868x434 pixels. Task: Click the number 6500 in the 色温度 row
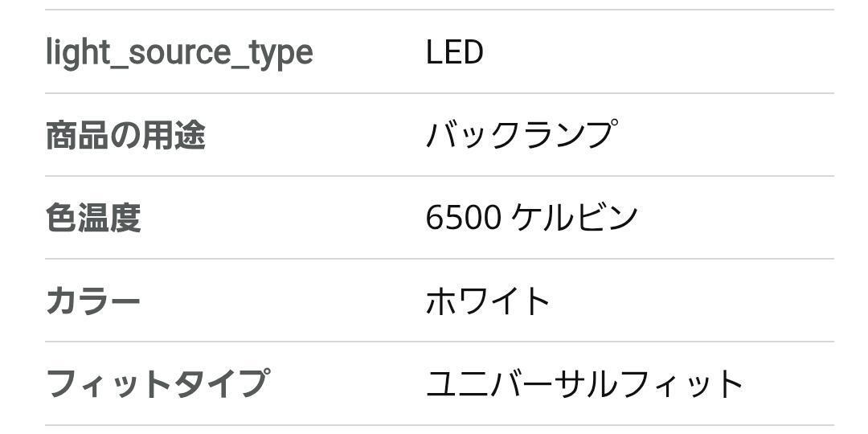[x=464, y=218]
